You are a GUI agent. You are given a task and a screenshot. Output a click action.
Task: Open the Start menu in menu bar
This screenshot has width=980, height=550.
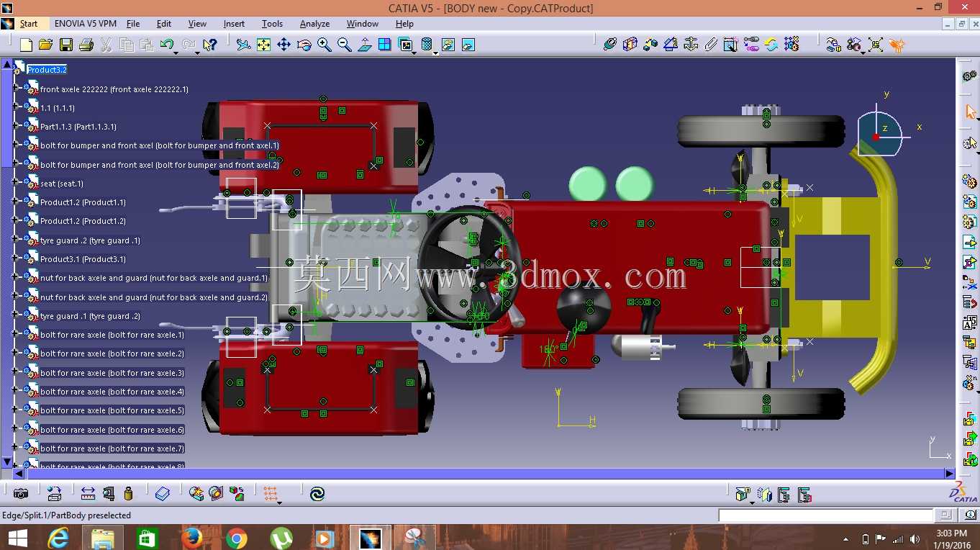[x=29, y=24]
